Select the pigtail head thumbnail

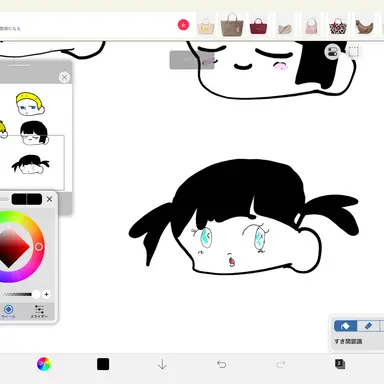(x=31, y=164)
